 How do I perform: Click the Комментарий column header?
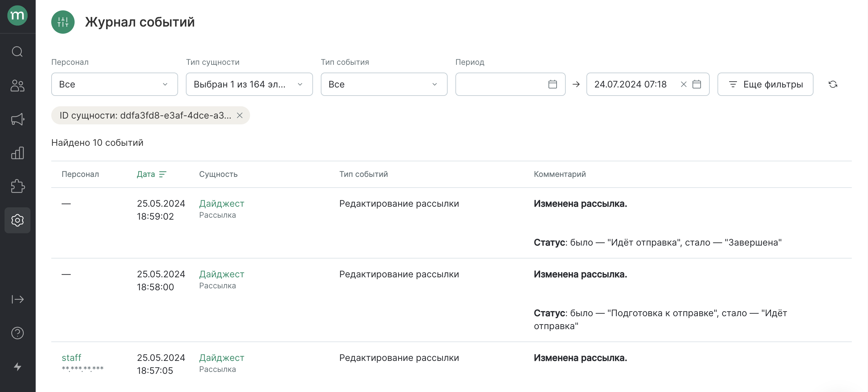pyautogui.click(x=559, y=174)
